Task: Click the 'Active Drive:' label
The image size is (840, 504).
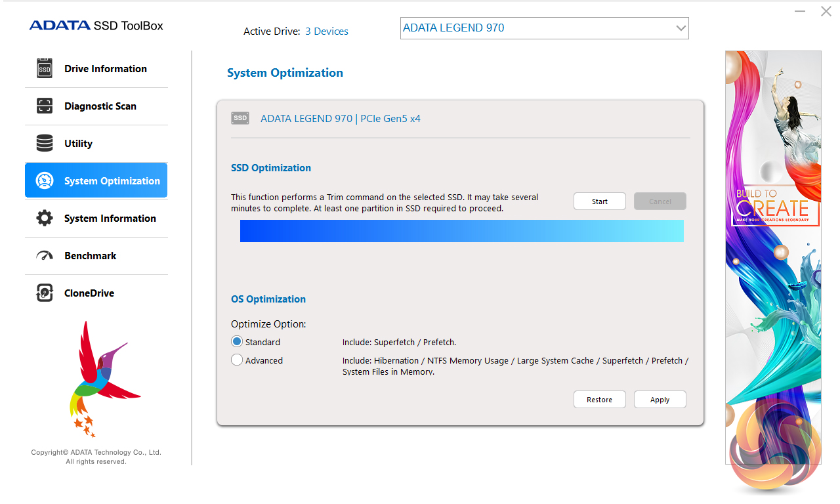Action: (x=272, y=31)
